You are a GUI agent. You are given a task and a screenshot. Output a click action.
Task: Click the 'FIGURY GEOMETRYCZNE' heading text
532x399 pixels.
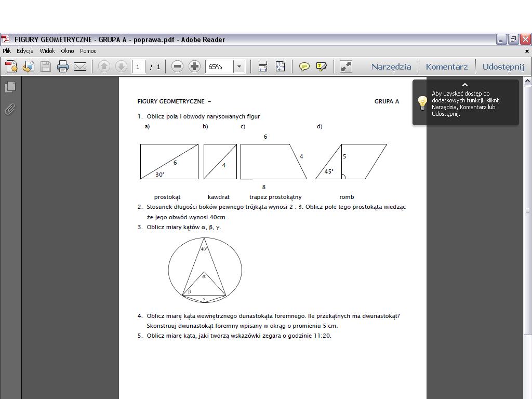[171, 101]
